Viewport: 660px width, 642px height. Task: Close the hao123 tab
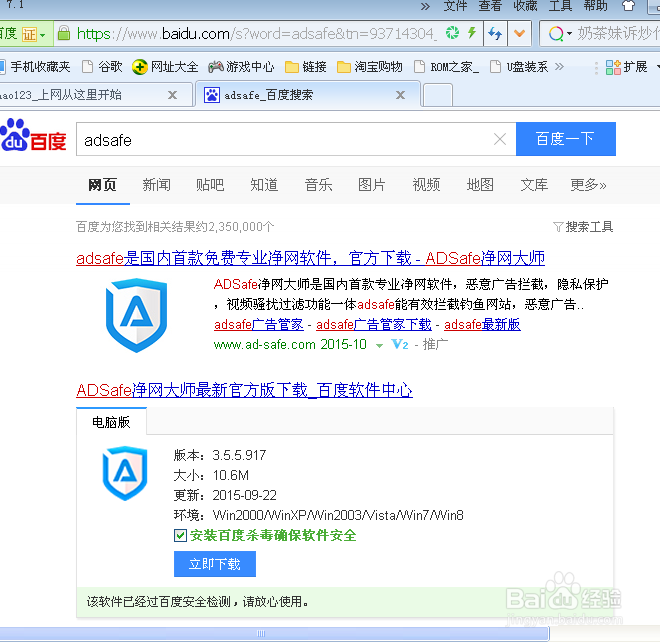(x=173, y=95)
